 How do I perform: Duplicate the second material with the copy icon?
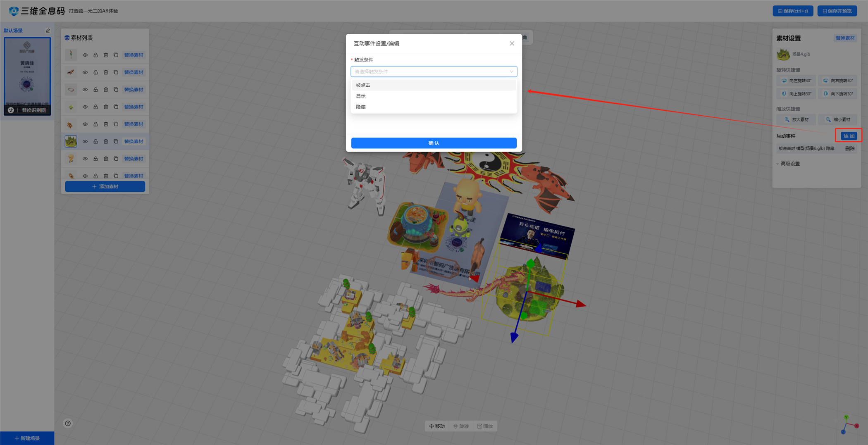[x=116, y=72]
